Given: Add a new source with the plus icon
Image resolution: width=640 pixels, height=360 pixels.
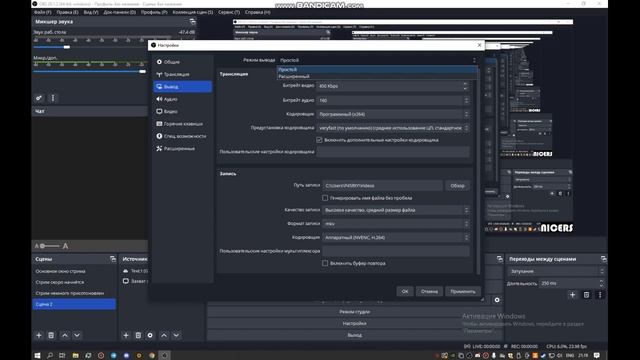Looking at the screenshot, I should tap(126, 335).
